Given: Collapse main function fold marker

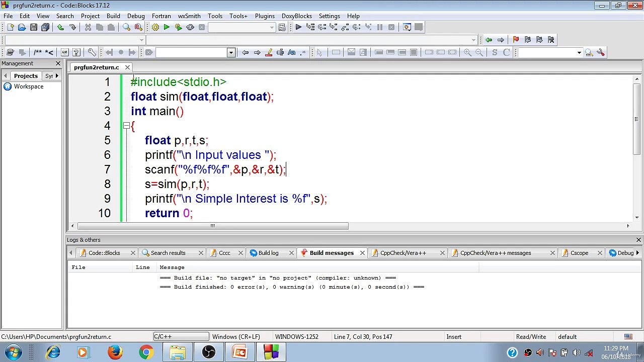Looking at the screenshot, I should 126,126.
